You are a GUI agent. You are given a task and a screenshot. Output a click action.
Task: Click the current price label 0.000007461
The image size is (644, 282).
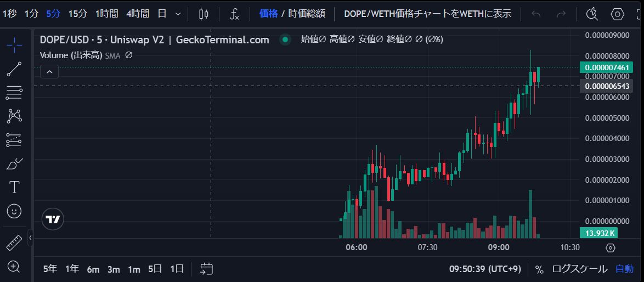click(x=606, y=67)
